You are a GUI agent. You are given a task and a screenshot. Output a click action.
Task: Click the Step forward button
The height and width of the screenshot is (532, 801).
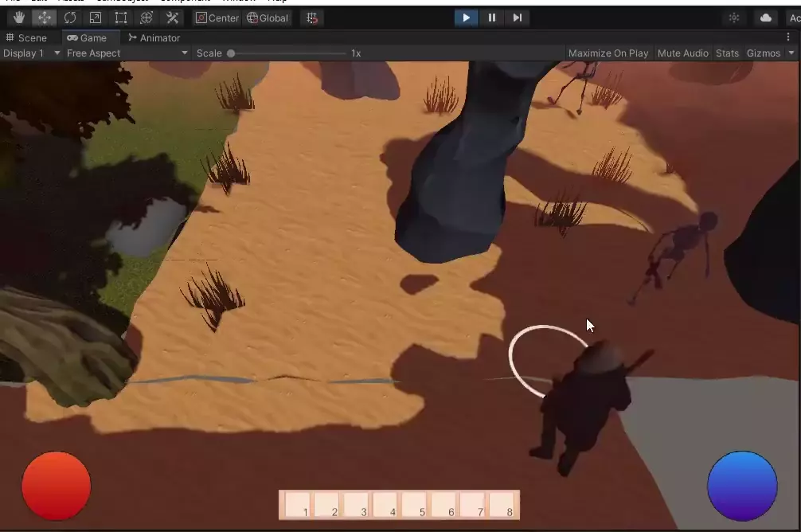517,18
